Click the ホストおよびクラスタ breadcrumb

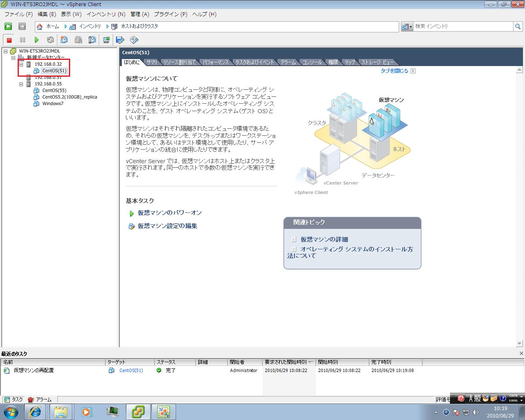pos(139,26)
